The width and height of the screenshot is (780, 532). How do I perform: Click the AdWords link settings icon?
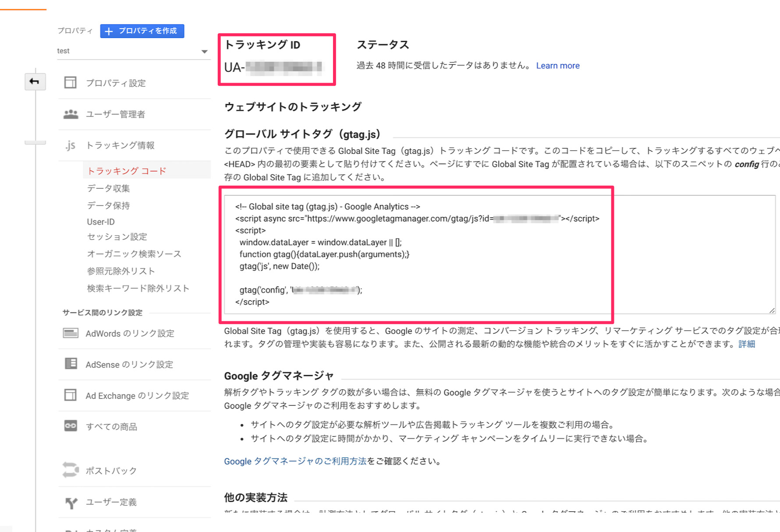coord(71,333)
